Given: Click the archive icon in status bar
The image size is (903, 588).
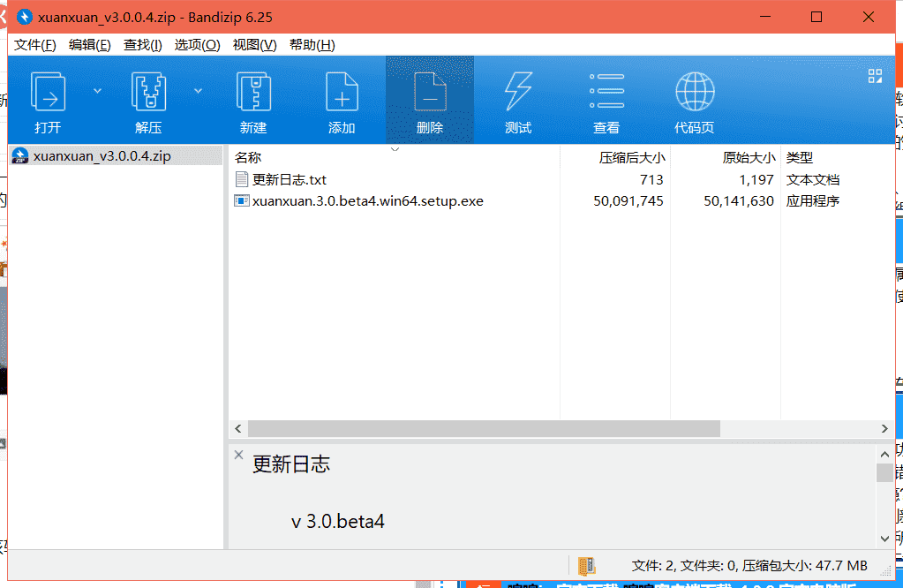Looking at the screenshot, I should point(586,566).
